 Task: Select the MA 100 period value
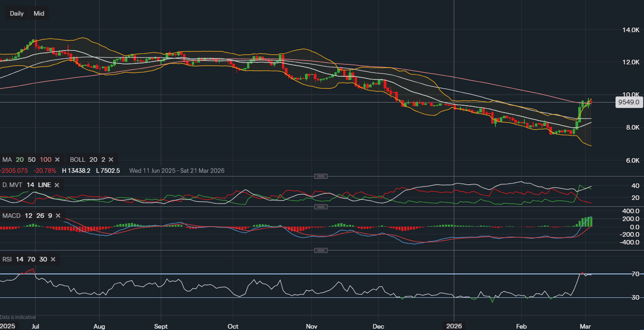click(45, 159)
